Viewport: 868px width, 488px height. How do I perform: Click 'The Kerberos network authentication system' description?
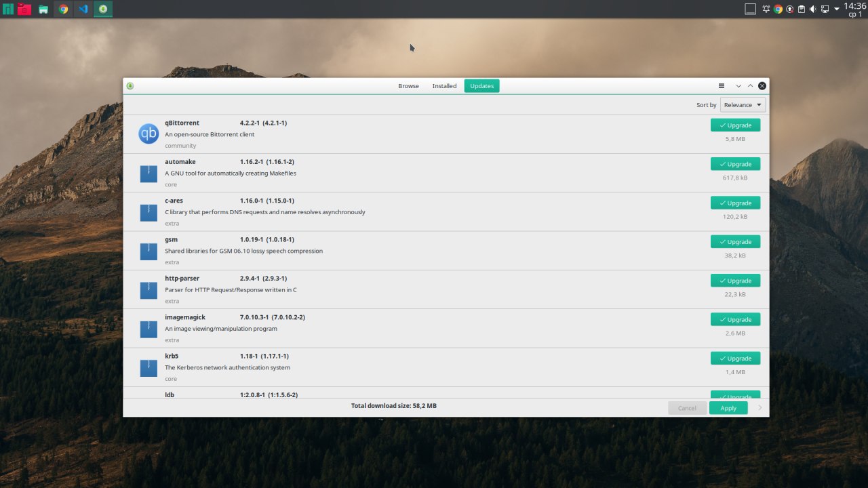click(227, 367)
